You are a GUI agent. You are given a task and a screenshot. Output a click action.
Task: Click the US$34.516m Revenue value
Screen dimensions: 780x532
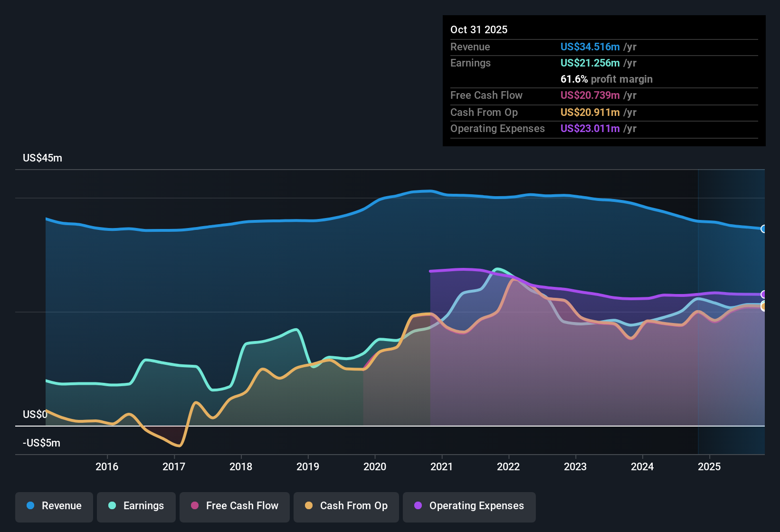[590, 47]
